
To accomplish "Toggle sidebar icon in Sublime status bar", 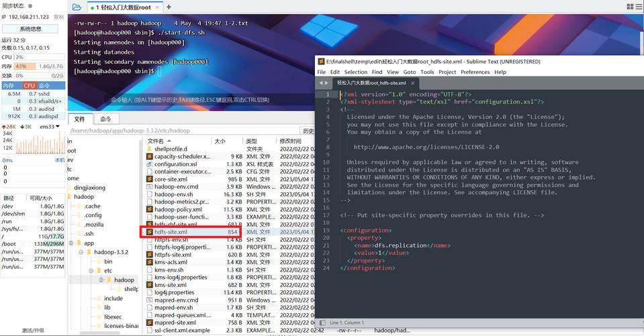I will (322, 323).
